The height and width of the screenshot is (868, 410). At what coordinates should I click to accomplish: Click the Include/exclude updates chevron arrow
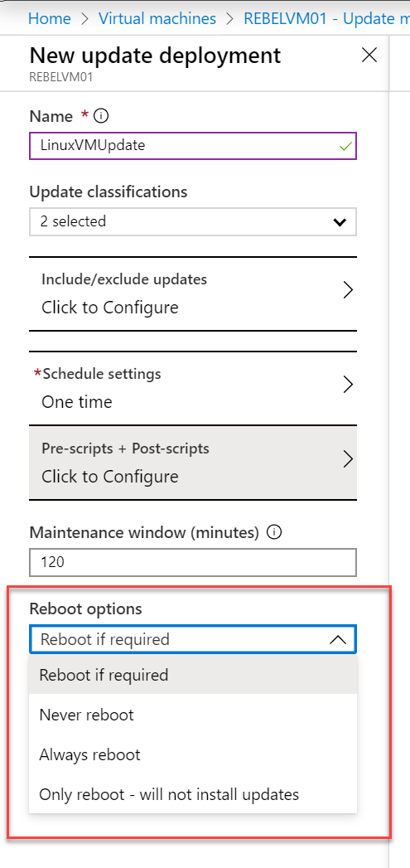coord(348,290)
